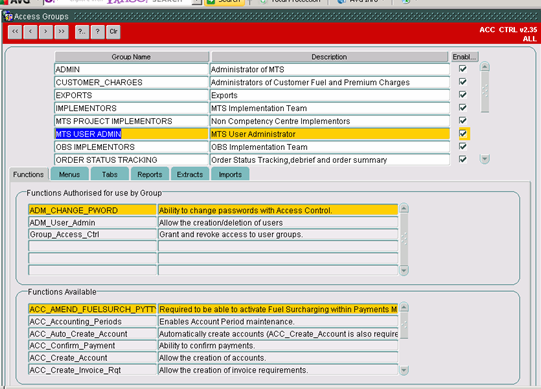Toggle Enabled checkbox for ORDER STATUS TRACKING

(463, 159)
